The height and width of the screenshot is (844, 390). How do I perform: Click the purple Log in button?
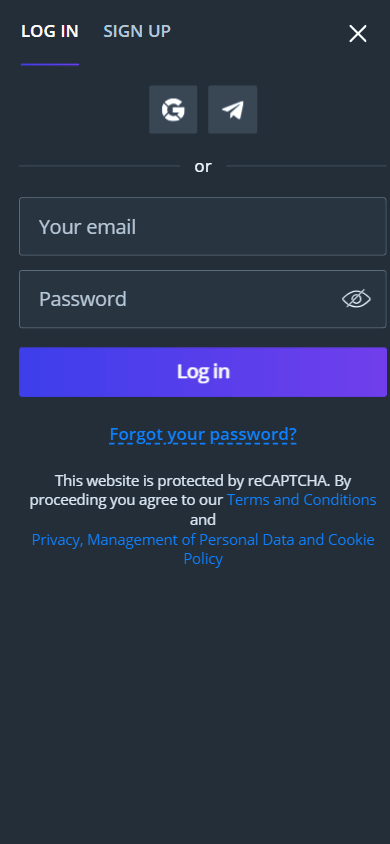[x=203, y=372]
